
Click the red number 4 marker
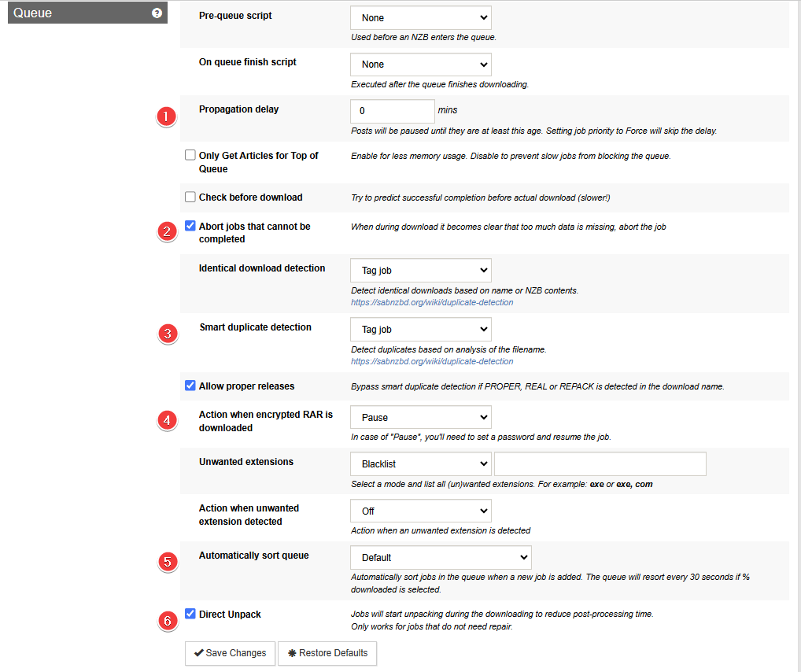point(166,421)
